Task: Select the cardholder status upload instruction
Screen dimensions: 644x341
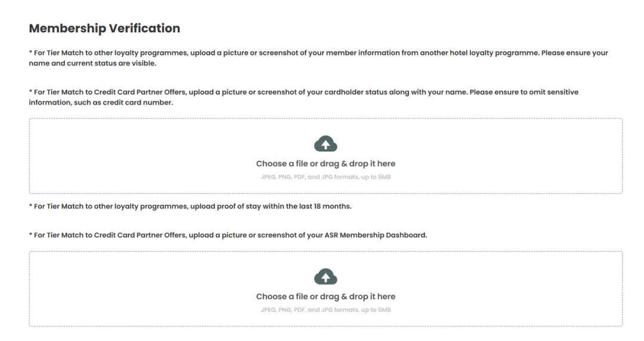Action: (x=304, y=97)
